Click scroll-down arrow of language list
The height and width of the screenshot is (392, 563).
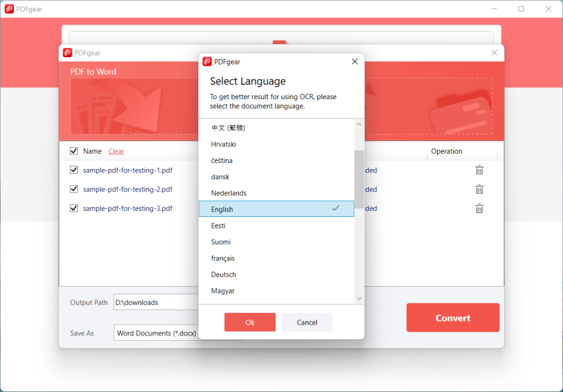[x=359, y=299]
